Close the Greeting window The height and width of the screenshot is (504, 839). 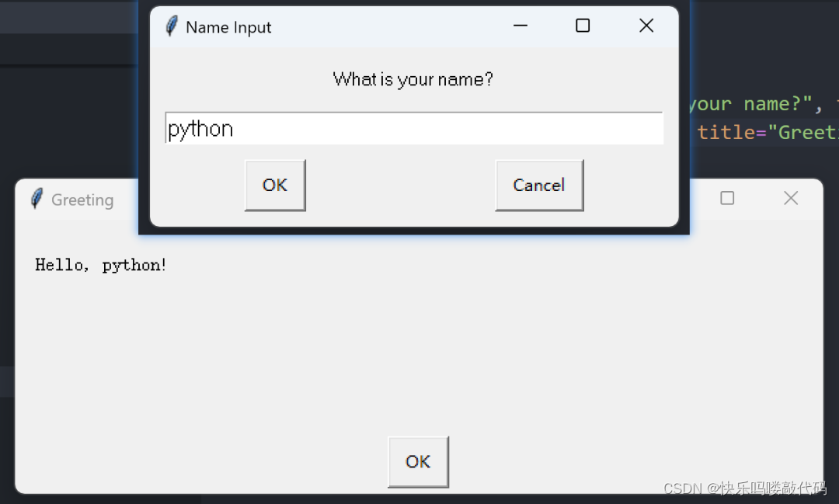[791, 198]
